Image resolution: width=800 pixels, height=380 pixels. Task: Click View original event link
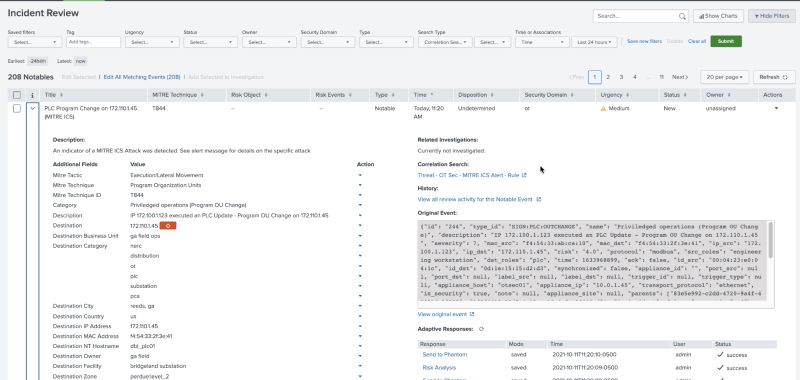tap(442, 314)
